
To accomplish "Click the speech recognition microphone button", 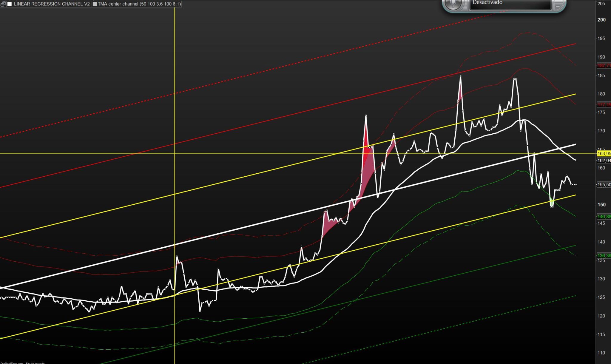I will click(453, 4).
